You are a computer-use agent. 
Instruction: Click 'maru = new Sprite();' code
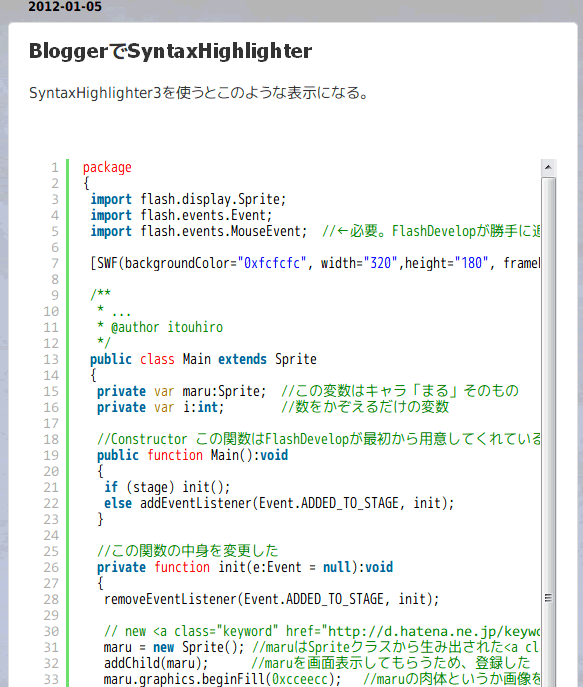click(x=174, y=647)
